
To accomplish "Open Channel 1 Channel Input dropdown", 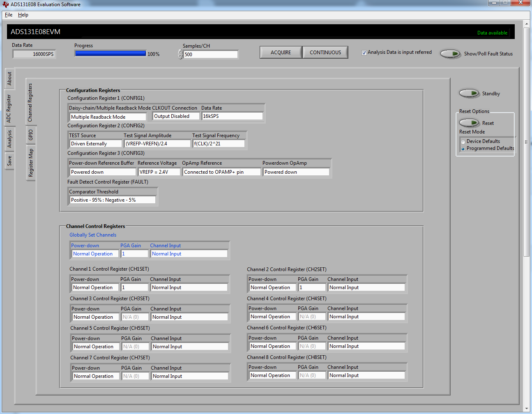I will 189,287.
